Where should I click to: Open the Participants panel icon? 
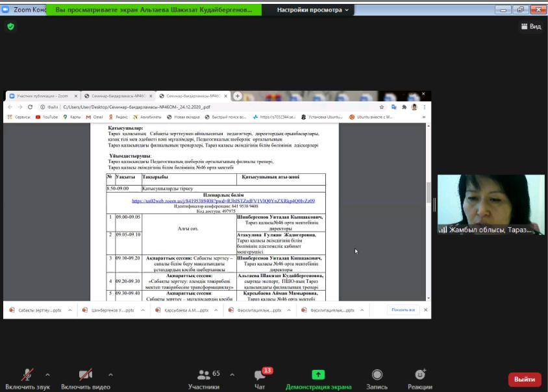pos(204,374)
